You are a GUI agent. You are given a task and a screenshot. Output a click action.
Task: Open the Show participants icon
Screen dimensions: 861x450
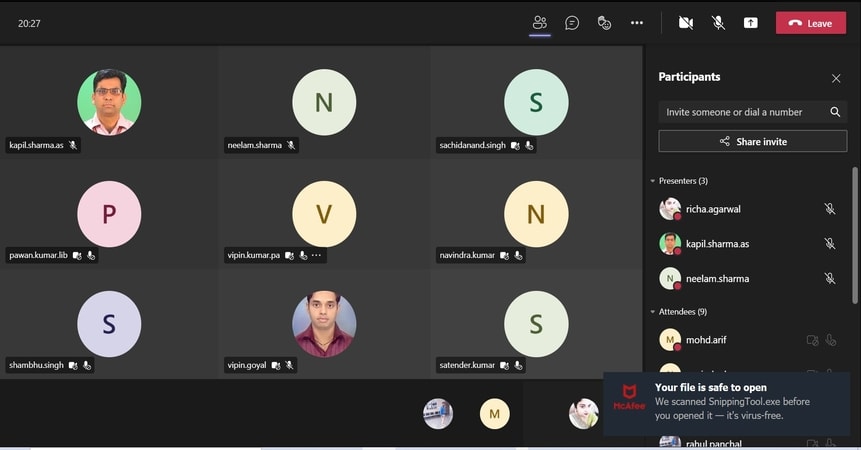pyautogui.click(x=540, y=22)
